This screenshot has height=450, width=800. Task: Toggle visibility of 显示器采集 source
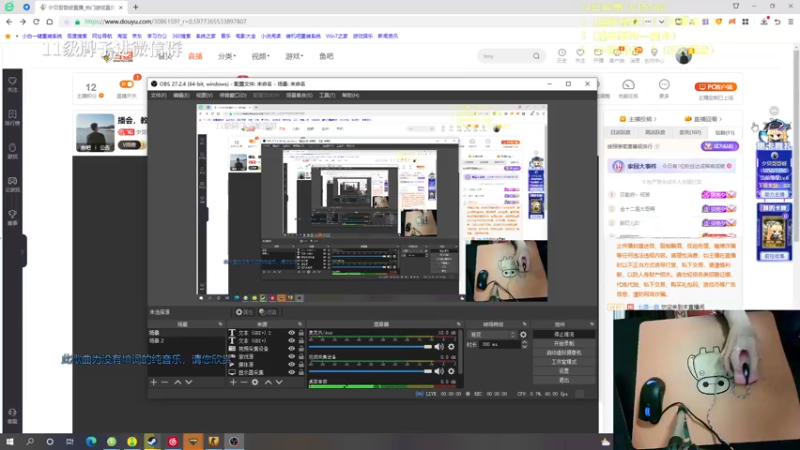click(291, 372)
